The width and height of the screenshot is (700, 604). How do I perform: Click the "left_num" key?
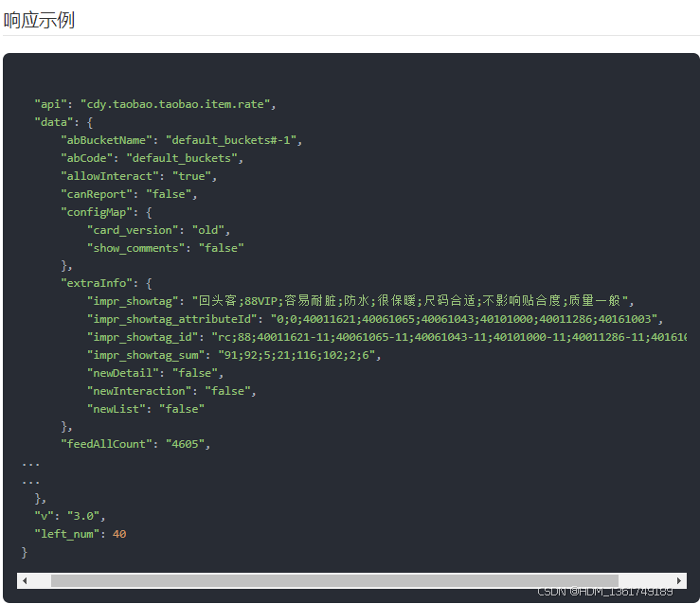point(67,534)
